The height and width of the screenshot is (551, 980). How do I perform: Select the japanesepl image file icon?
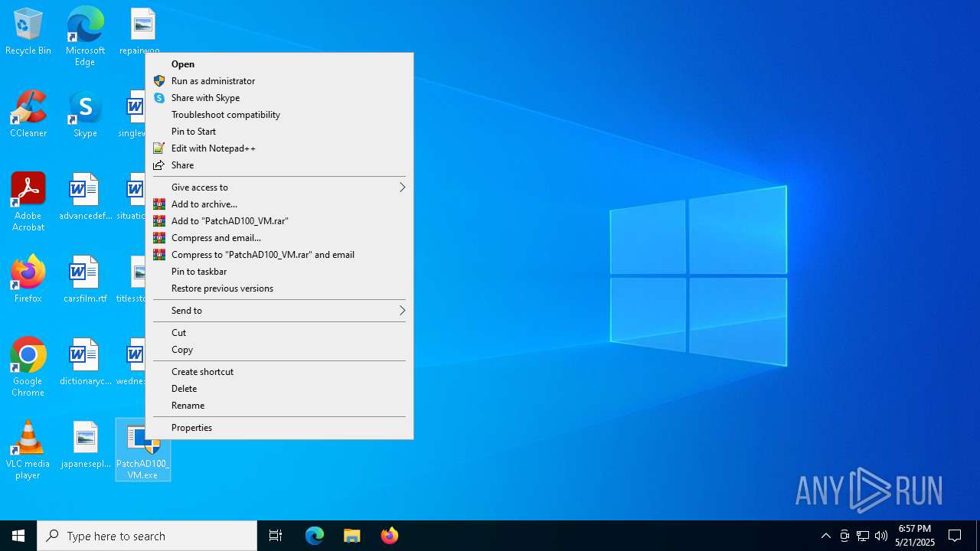tap(85, 445)
